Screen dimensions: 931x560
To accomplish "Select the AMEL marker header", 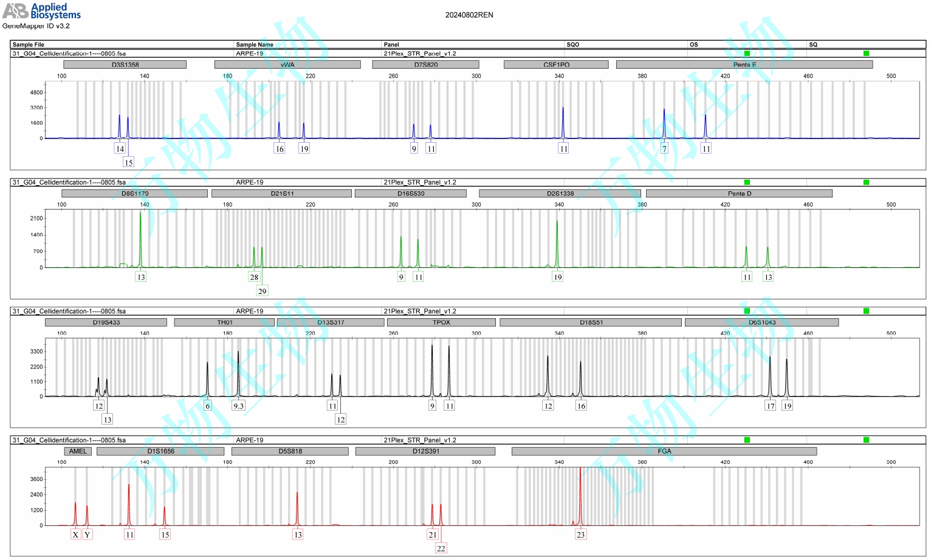I will 78,451.
